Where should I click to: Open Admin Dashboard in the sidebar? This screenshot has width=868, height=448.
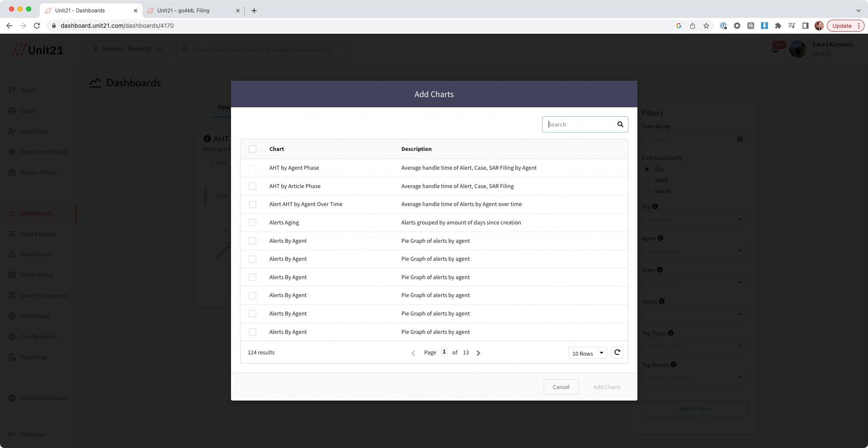click(x=44, y=398)
